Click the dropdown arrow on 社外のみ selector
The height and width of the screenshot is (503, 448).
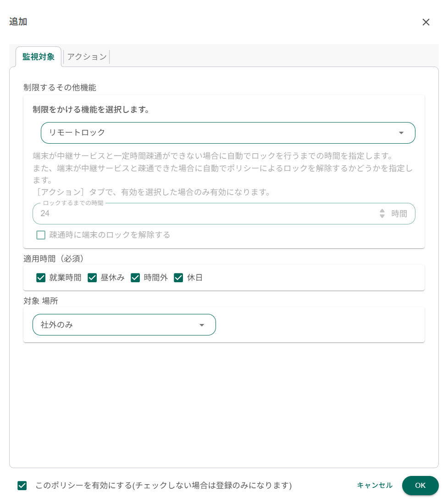click(202, 324)
